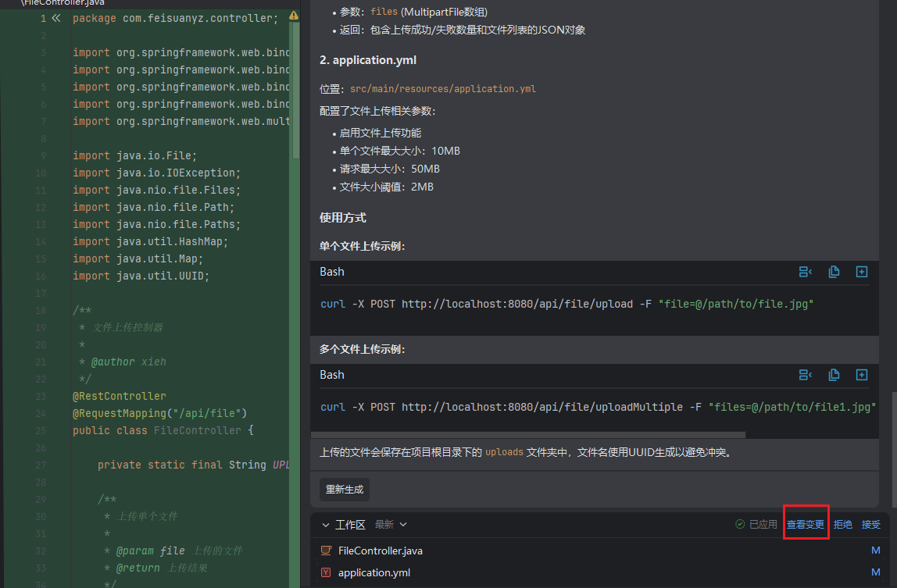Click 查看变更 to view changes
Viewport: 897px width, 588px height.
click(x=805, y=525)
